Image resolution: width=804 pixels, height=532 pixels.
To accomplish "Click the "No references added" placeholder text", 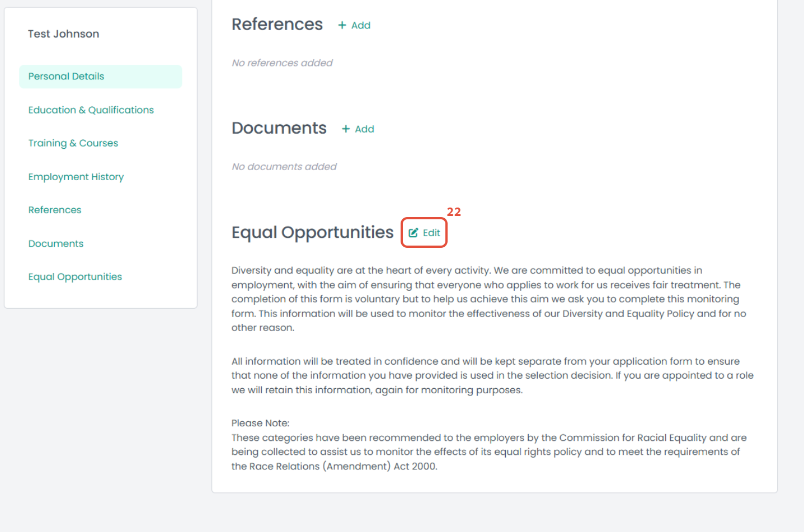I will [282, 63].
